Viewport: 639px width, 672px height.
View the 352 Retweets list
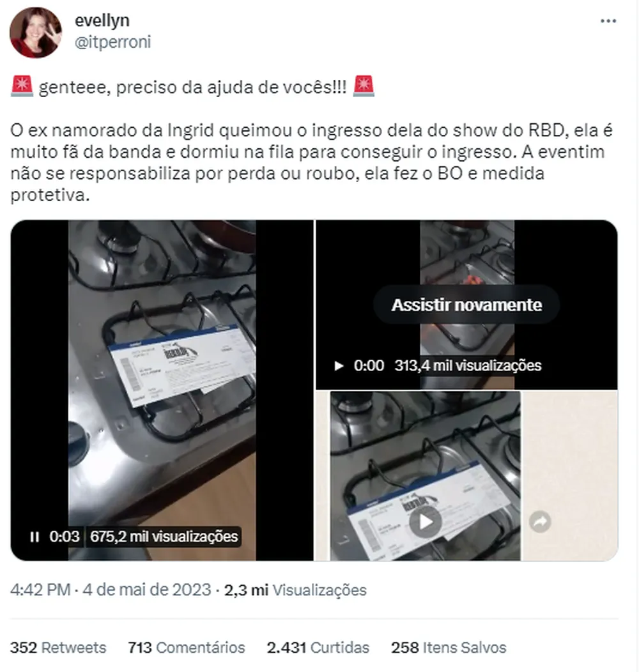[x=58, y=647]
